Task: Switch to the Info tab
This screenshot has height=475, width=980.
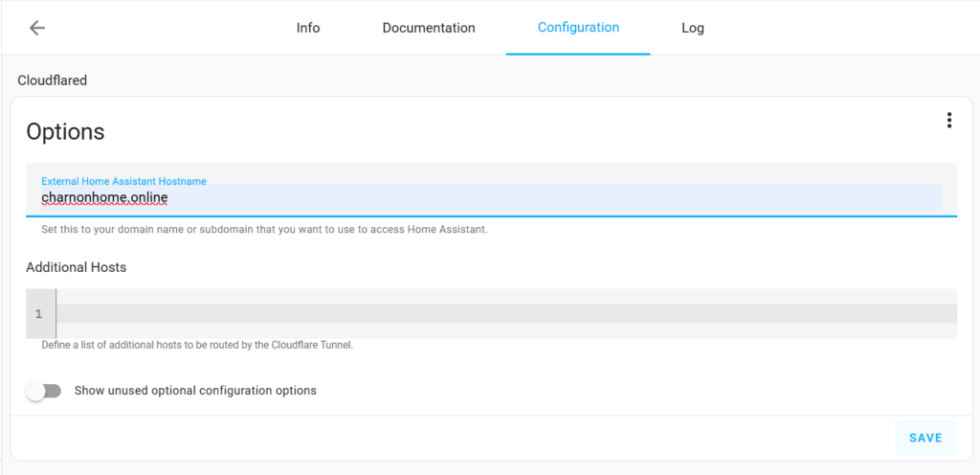Action: [308, 28]
